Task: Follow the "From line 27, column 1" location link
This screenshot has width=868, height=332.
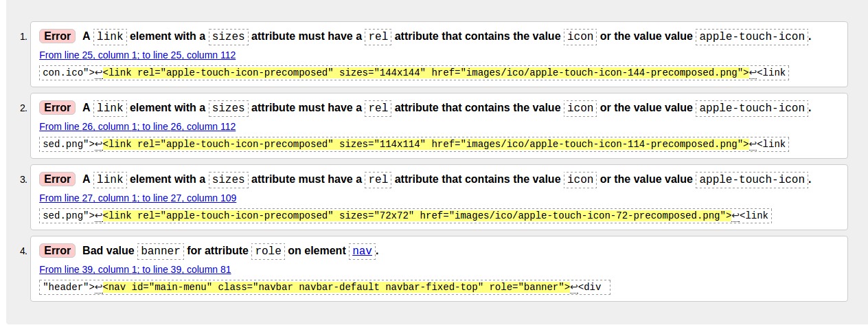Action: 137,198
